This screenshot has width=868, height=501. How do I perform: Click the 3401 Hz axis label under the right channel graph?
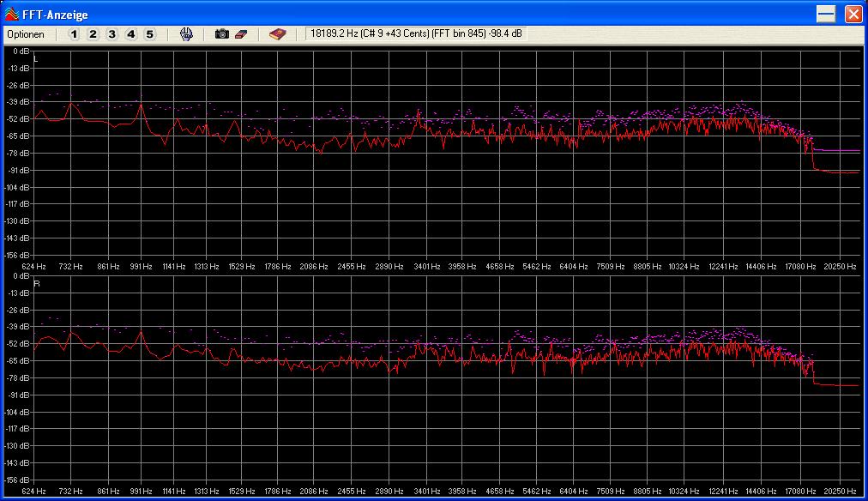[427, 491]
